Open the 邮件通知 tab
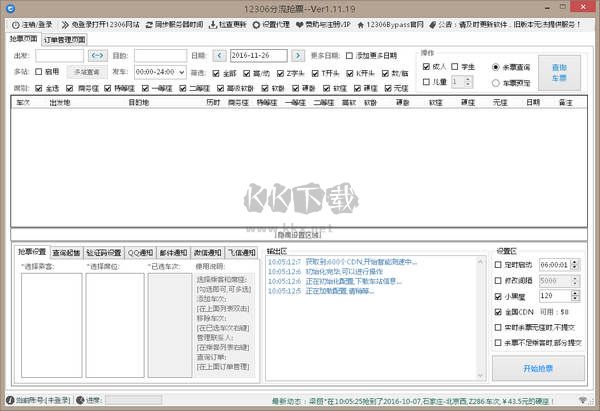This screenshot has width=600, height=411. (x=173, y=253)
